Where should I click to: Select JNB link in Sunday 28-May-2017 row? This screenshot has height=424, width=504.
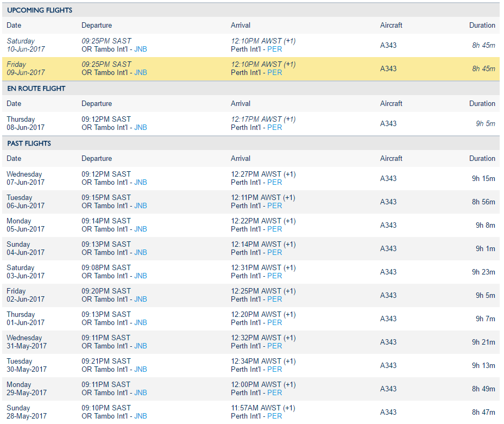click(x=141, y=416)
